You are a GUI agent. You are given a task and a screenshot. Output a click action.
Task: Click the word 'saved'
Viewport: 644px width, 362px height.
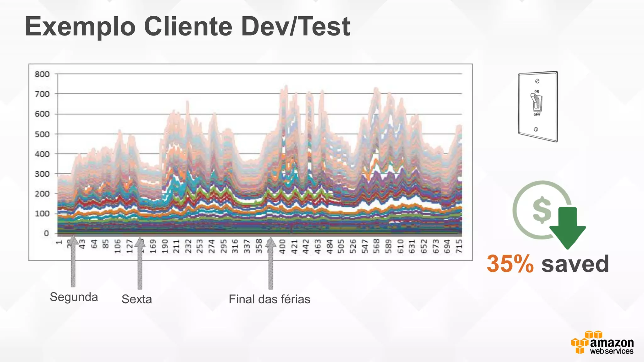(575, 264)
